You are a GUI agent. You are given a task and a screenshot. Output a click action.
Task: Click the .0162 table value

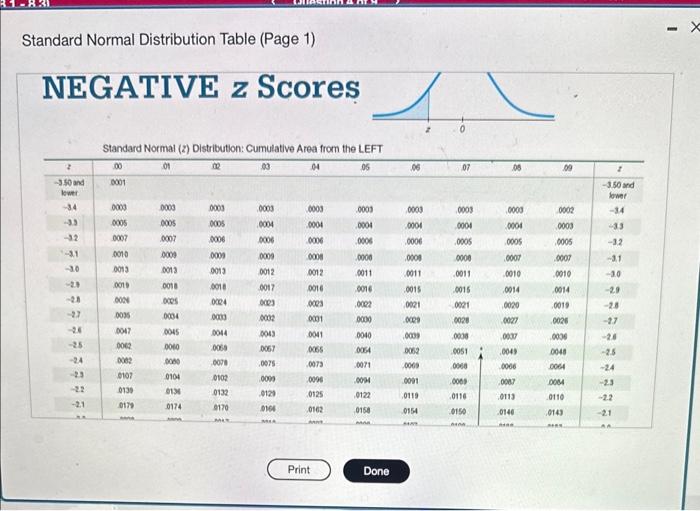315,409
